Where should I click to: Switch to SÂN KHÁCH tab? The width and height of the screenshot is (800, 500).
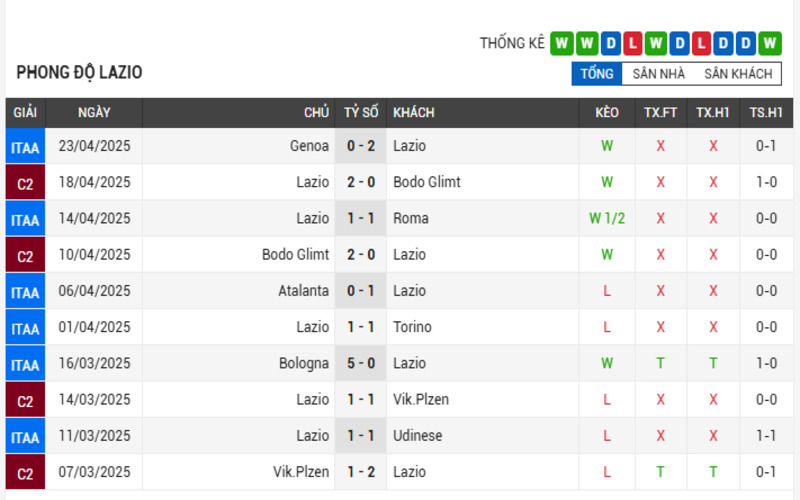[x=738, y=74]
